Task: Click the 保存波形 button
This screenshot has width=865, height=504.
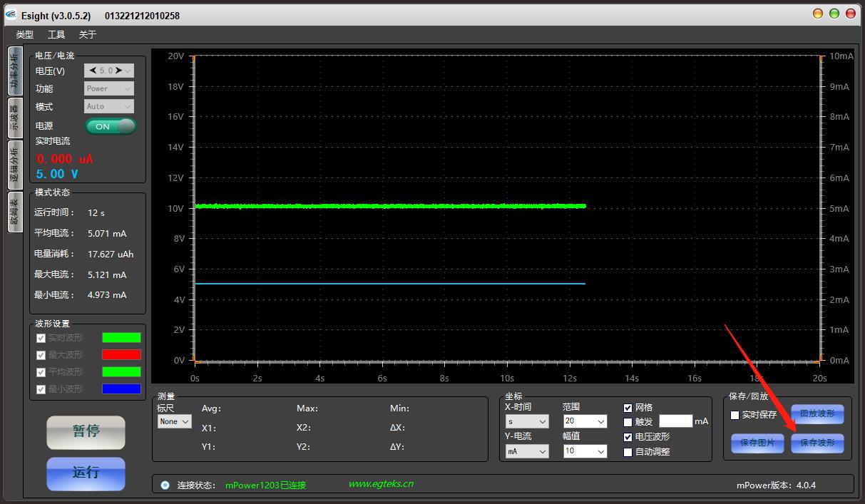Action: 817,443
